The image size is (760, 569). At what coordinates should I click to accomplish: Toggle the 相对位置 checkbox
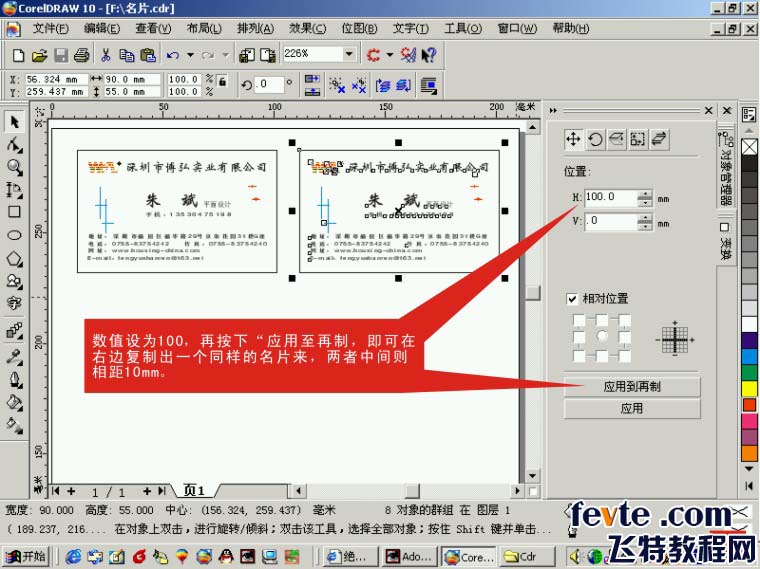point(572,299)
